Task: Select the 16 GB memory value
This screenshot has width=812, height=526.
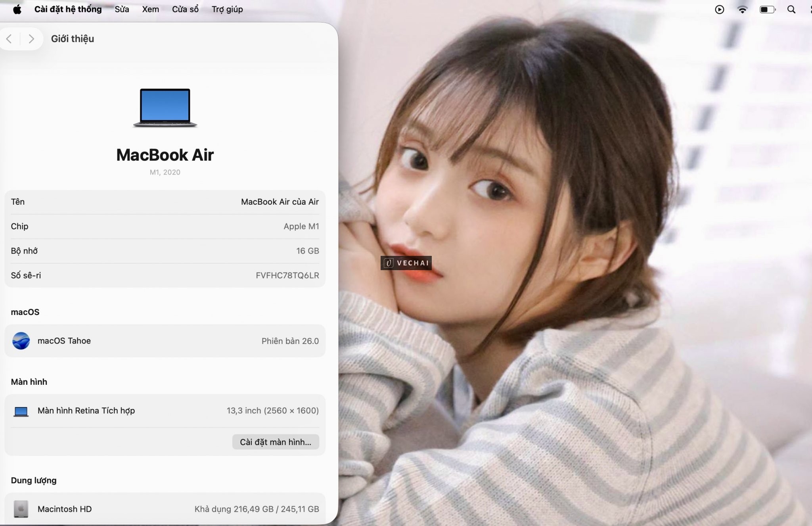Action: point(308,251)
